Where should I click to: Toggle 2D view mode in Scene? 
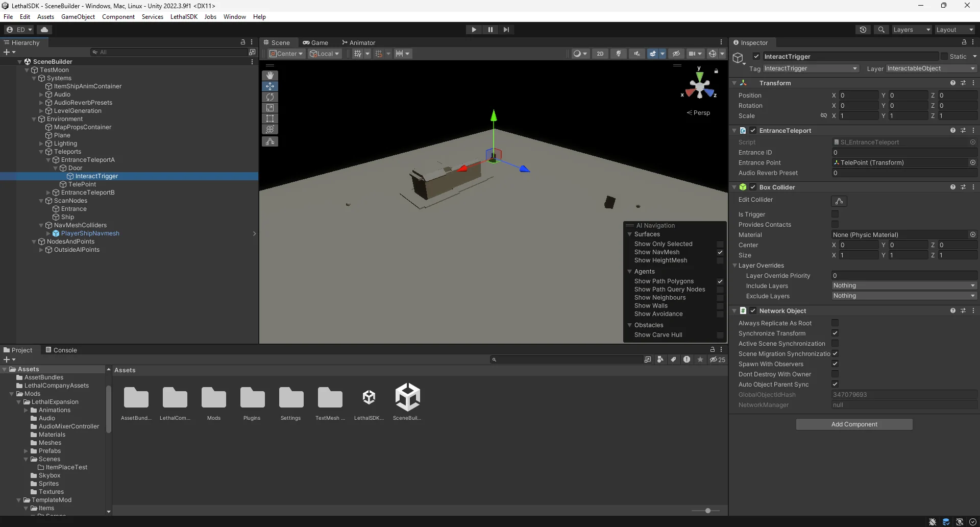point(600,54)
